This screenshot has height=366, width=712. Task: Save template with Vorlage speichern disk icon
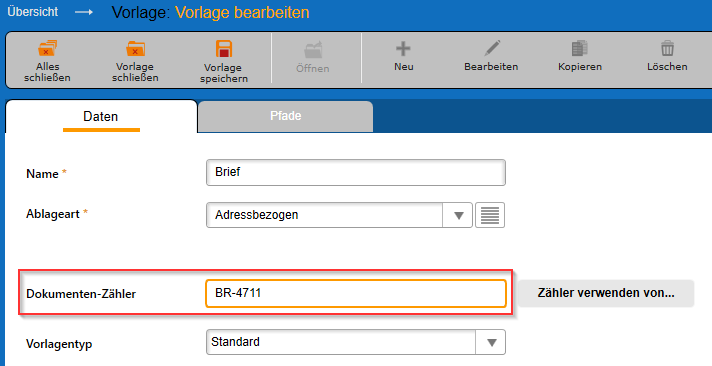click(224, 49)
